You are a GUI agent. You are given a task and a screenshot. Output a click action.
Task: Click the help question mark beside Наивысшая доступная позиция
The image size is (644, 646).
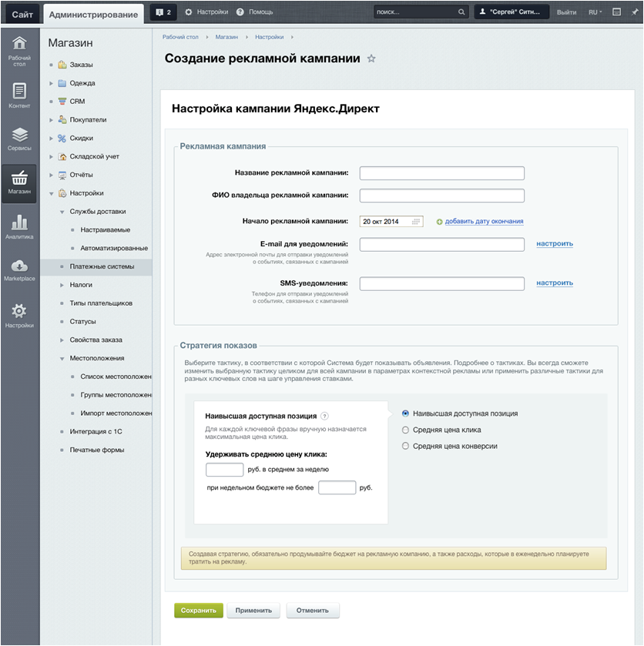325,416
